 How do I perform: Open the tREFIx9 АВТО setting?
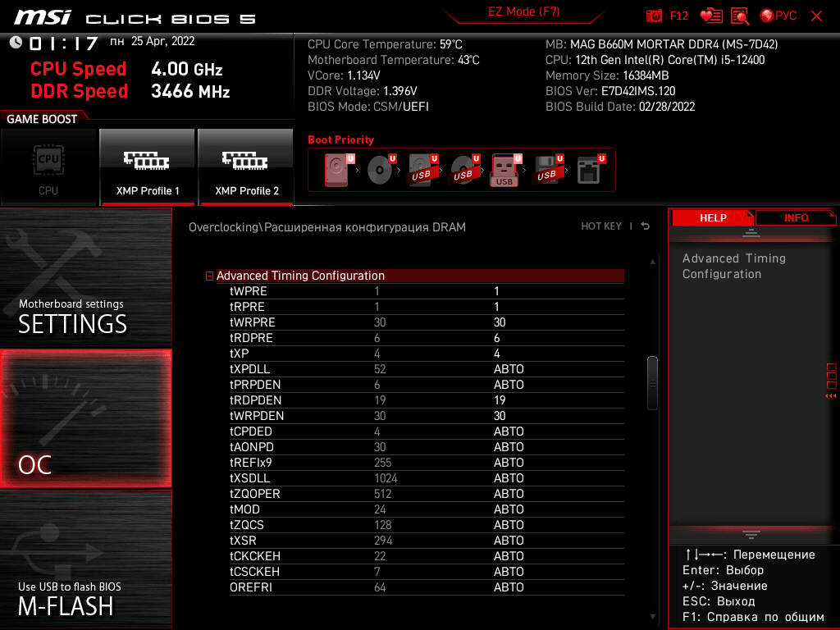point(509,463)
